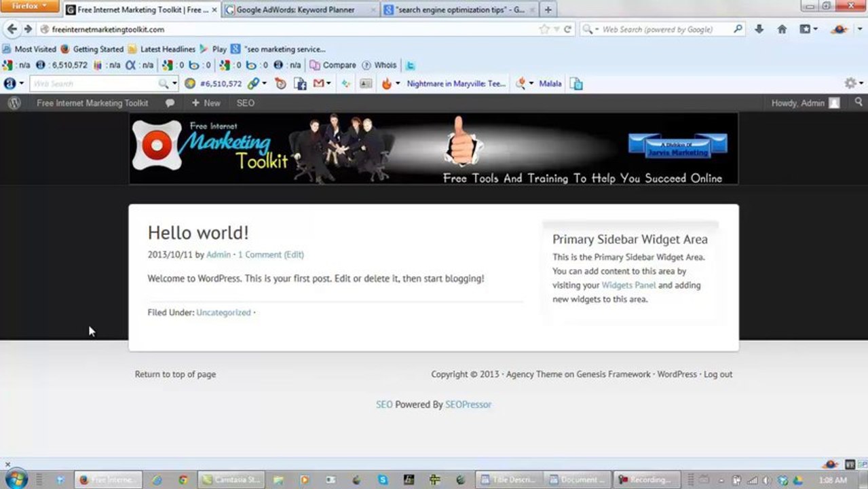This screenshot has width=868, height=489.
Task: Open the Uncategorized category link
Action: (x=223, y=312)
